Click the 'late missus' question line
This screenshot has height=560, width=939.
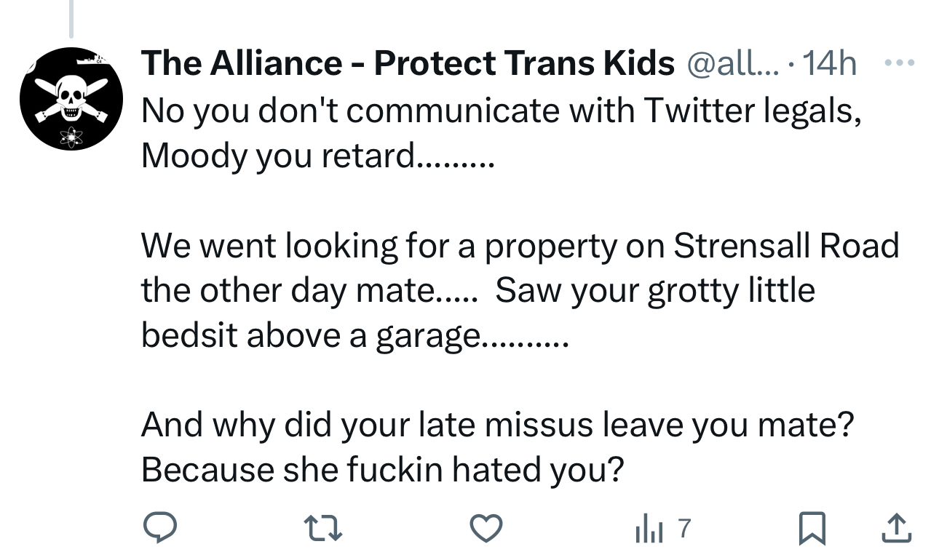coord(496,425)
